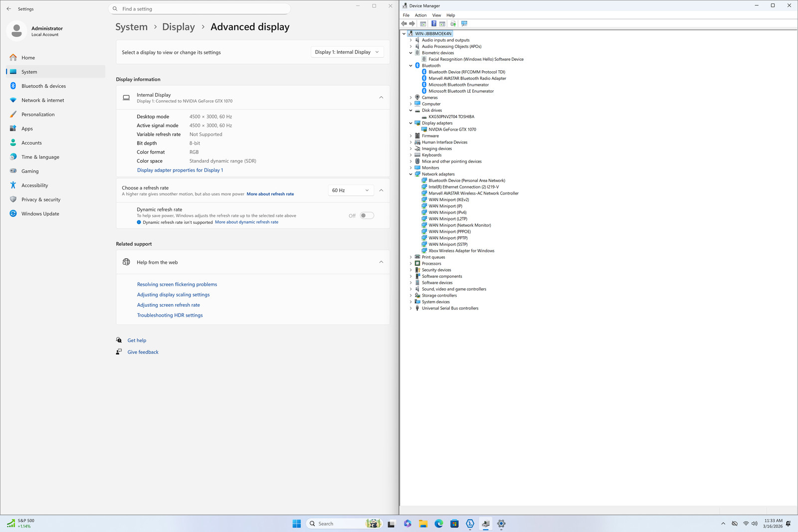The width and height of the screenshot is (798, 532).
Task: Expand the Monitors category in Device Manager
Action: 411,168
